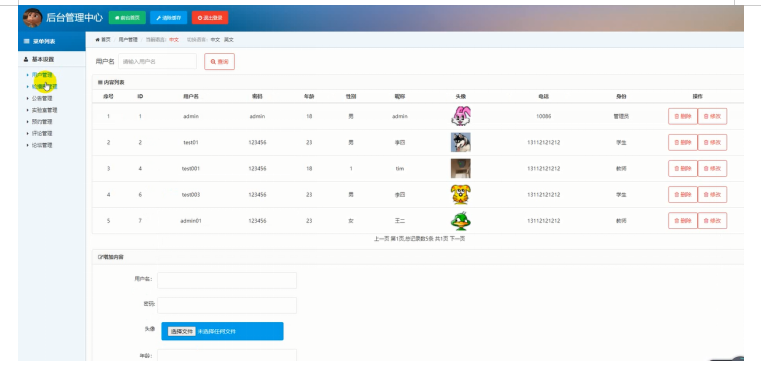761x372 pixels.
Task: Click the yellow dog avatar for test003
Action: pyautogui.click(x=461, y=195)
